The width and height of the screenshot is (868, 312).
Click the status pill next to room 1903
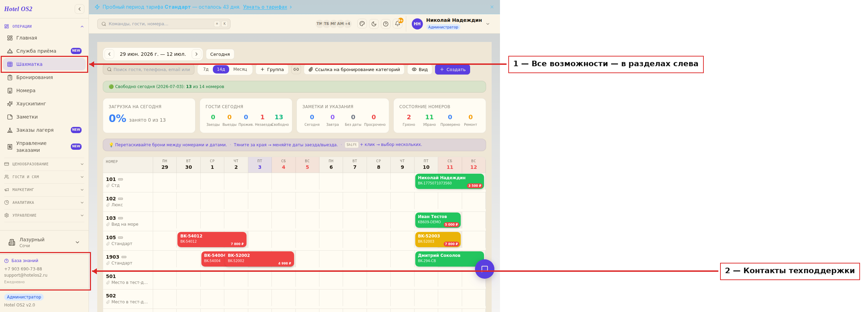[124, 257]
